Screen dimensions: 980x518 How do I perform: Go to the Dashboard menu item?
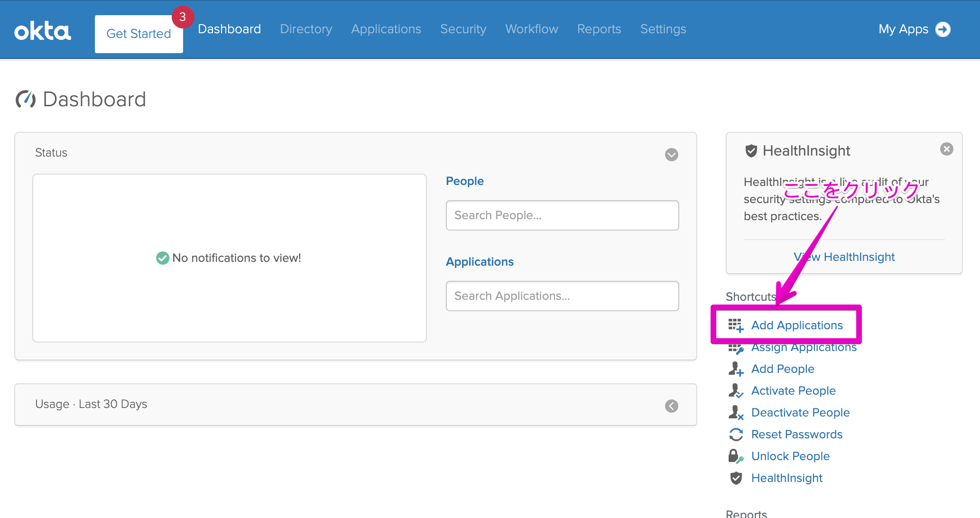pos(229,29)
